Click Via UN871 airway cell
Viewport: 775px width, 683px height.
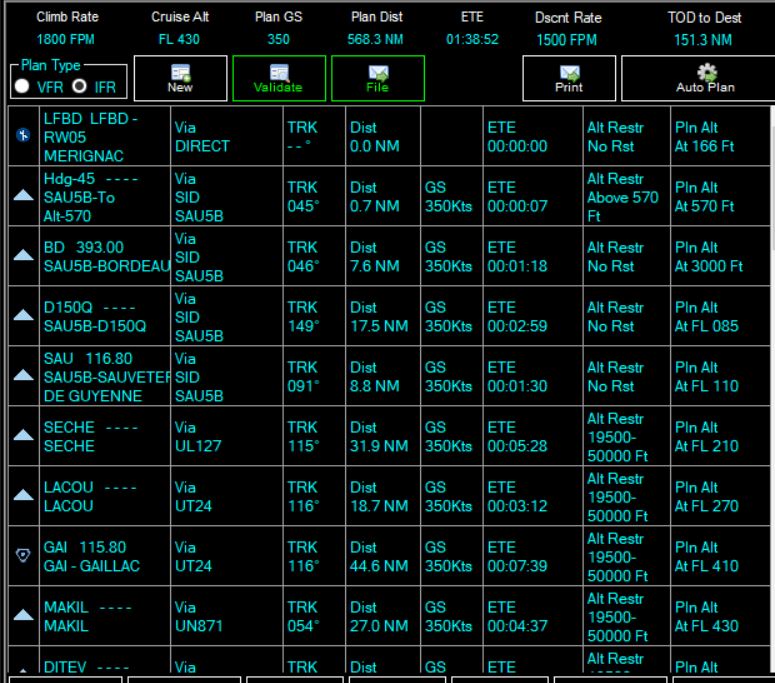tap(226, 616)
